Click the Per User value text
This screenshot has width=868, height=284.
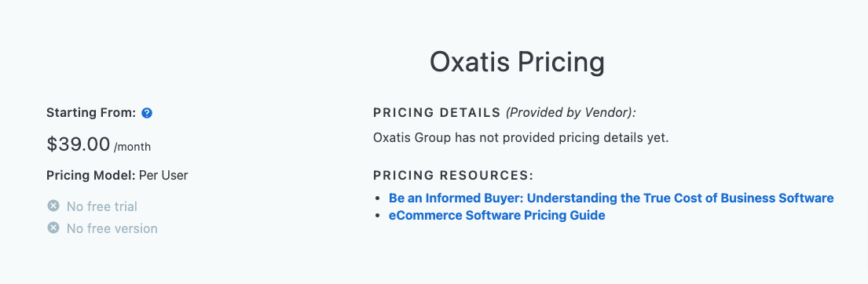(x=163, y=176)
